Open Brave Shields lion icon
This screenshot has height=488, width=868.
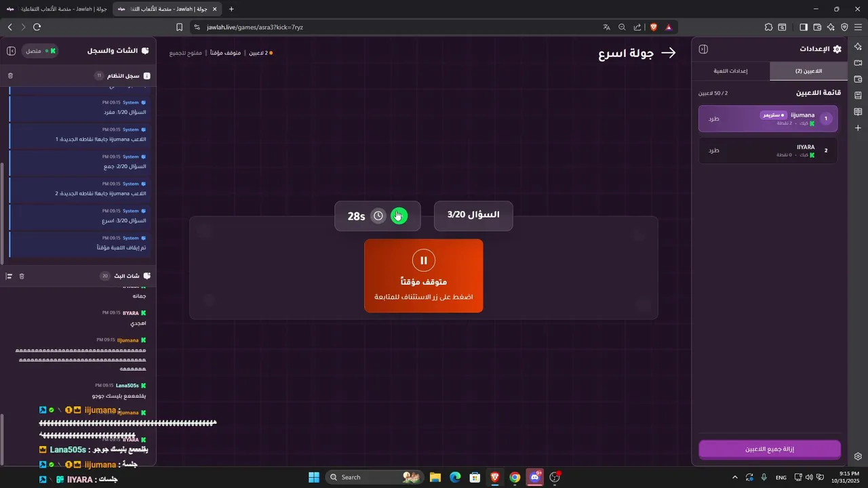654,27
